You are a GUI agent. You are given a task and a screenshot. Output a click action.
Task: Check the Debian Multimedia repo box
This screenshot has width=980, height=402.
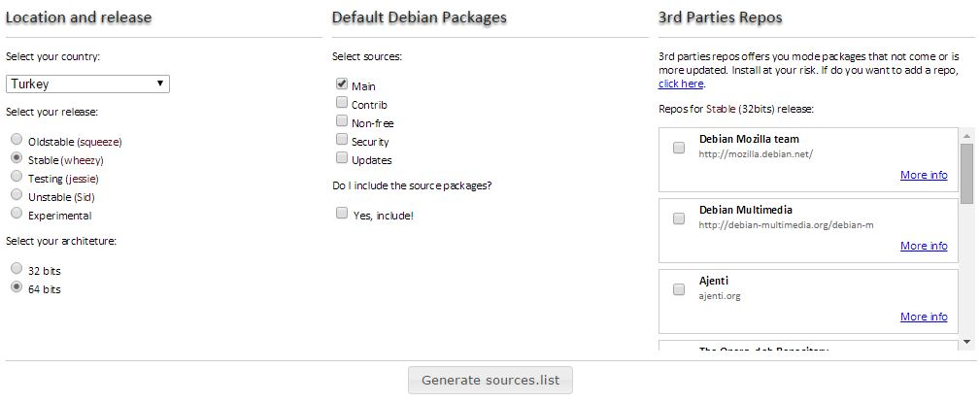pos(679,218)
